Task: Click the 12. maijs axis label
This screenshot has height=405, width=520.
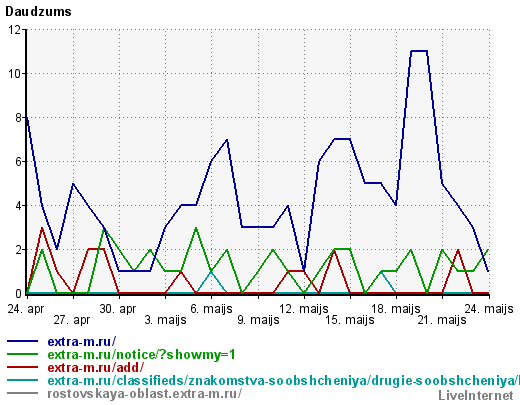Action: click(304, 309)
